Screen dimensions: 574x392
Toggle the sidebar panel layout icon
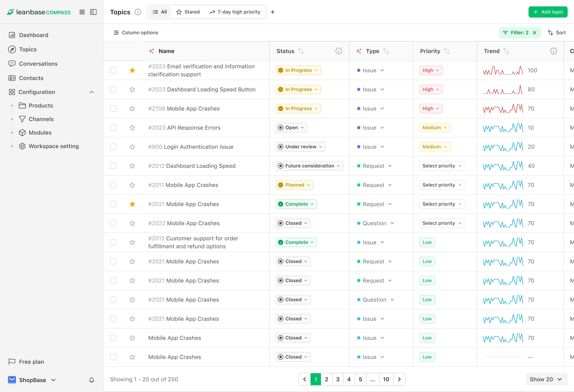click(x=93, y=12)
